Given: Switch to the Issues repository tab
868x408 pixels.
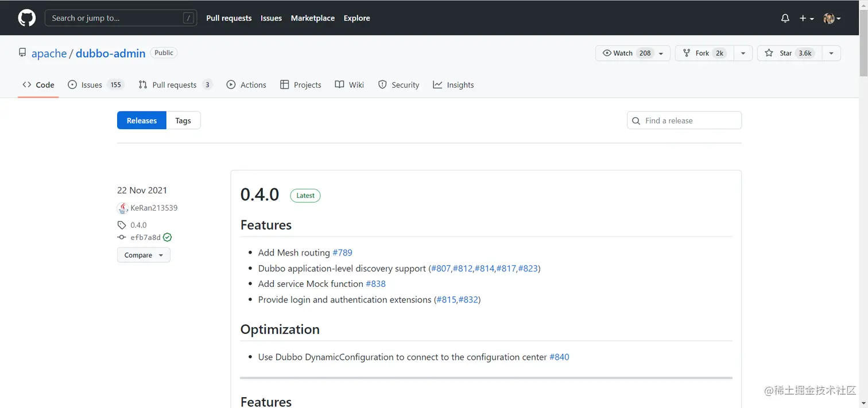Looking at the screenshot, I should 95,85.
